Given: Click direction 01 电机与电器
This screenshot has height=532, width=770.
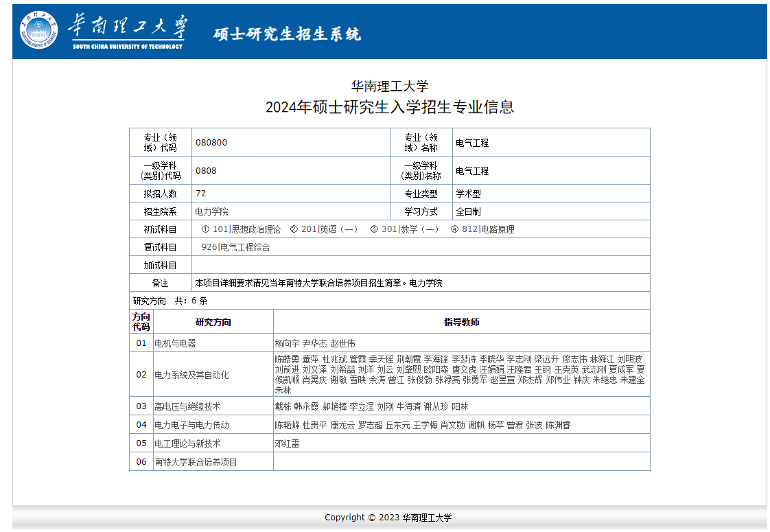Looking at the screenshot, I should click(x=175, y=343).
